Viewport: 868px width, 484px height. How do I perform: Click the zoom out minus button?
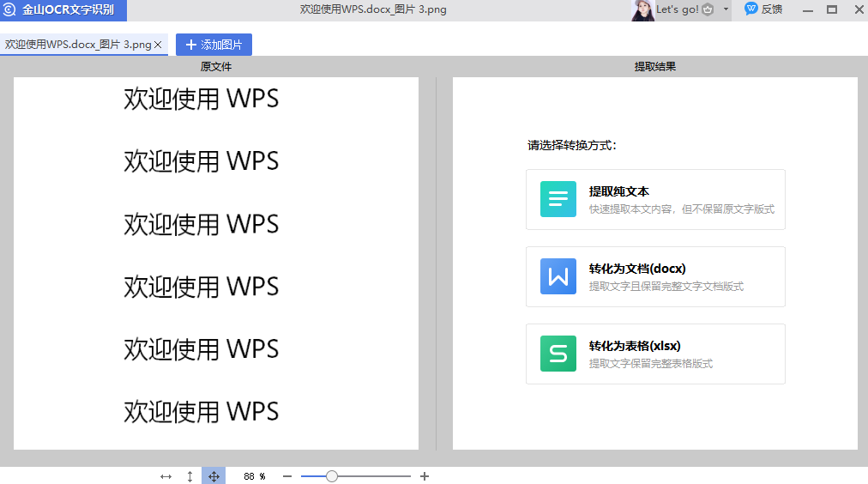pyautogui.click(x=287, y=476)
